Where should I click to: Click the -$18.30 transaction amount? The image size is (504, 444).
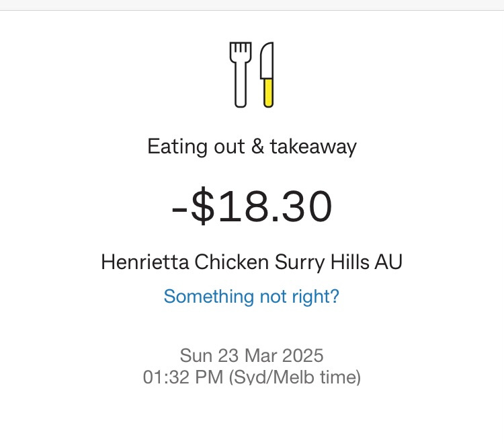pyautogui.click(x=252, y=207)
